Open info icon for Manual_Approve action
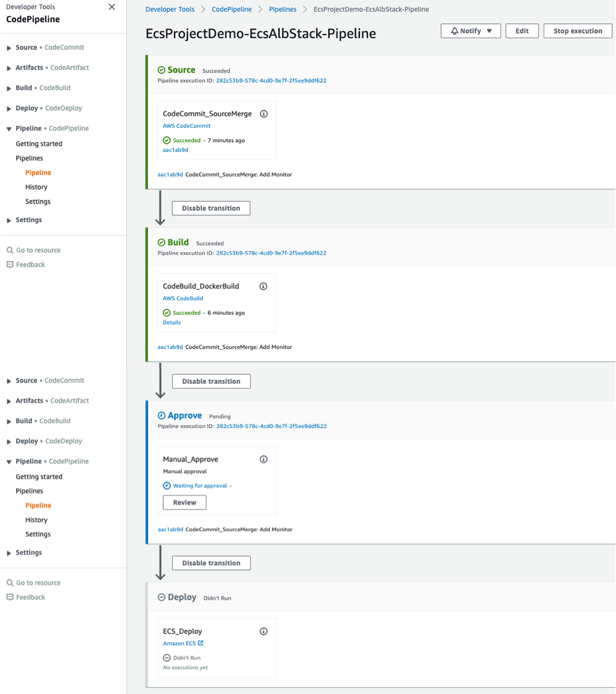 pyautogui.click(x=264, y=460)
